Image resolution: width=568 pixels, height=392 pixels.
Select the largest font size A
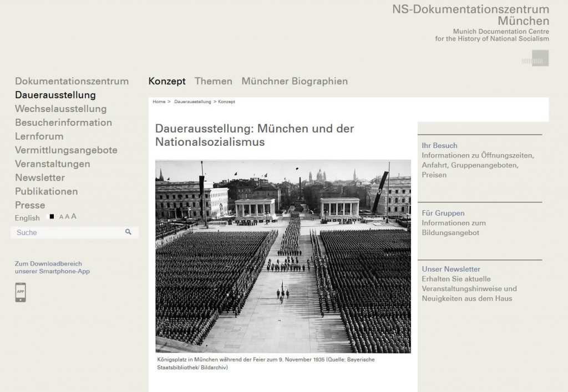[x=74, y=216]
